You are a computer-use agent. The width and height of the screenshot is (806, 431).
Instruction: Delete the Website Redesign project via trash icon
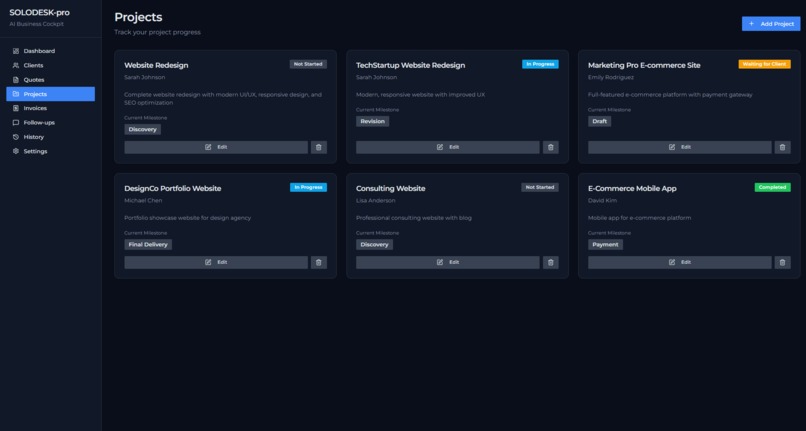[319, 147]
